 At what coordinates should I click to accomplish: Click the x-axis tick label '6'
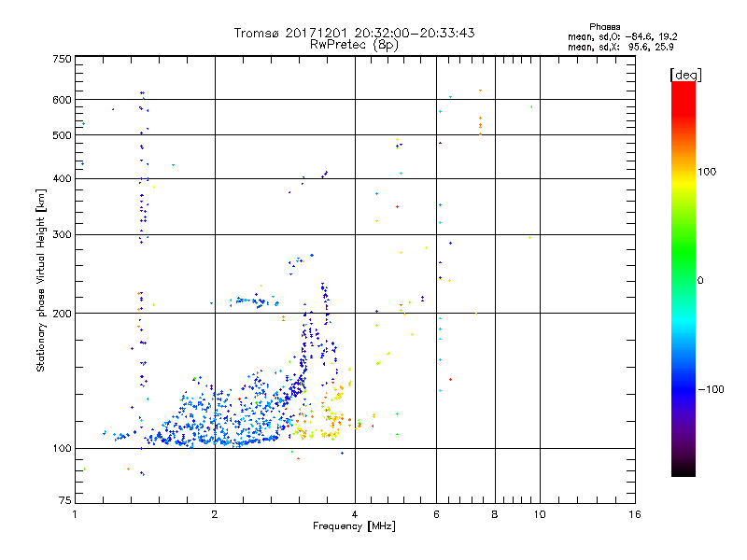(x=436, y=514)
